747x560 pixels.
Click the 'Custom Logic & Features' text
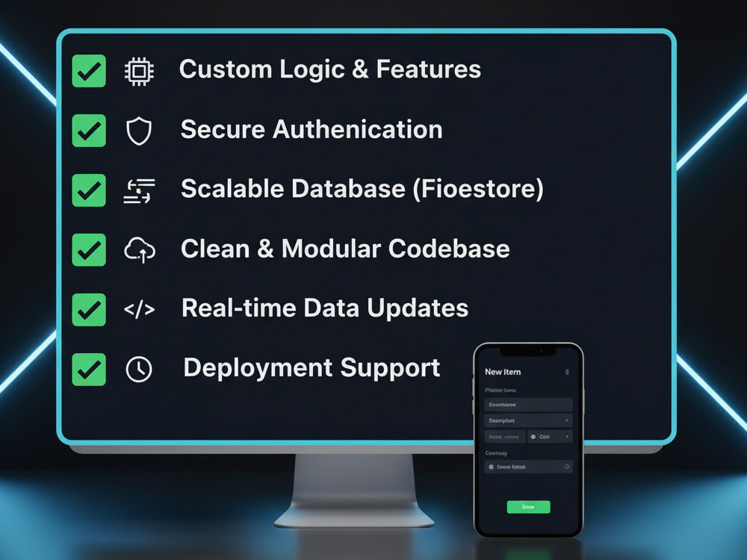[330, 69]
